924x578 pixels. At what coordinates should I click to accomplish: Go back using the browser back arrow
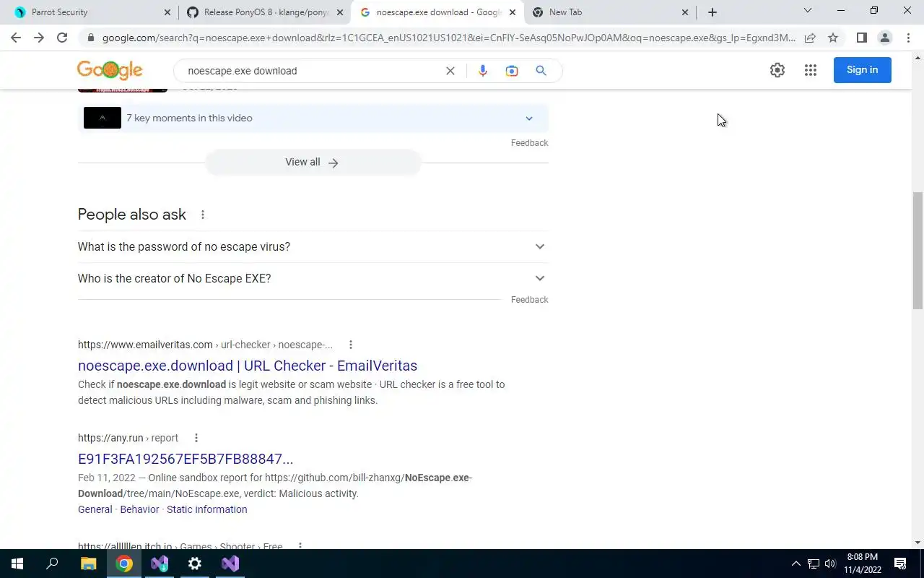click(16, 38)
